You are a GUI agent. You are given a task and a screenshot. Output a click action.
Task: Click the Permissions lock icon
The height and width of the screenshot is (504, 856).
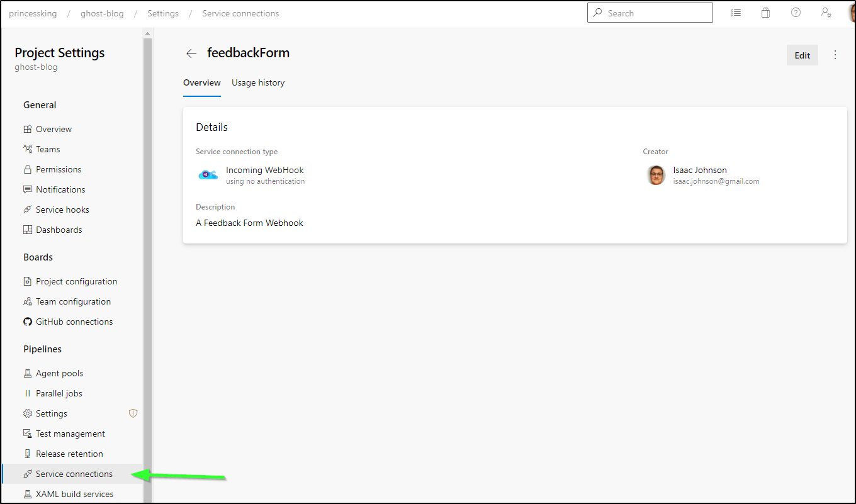pos(28,169)
